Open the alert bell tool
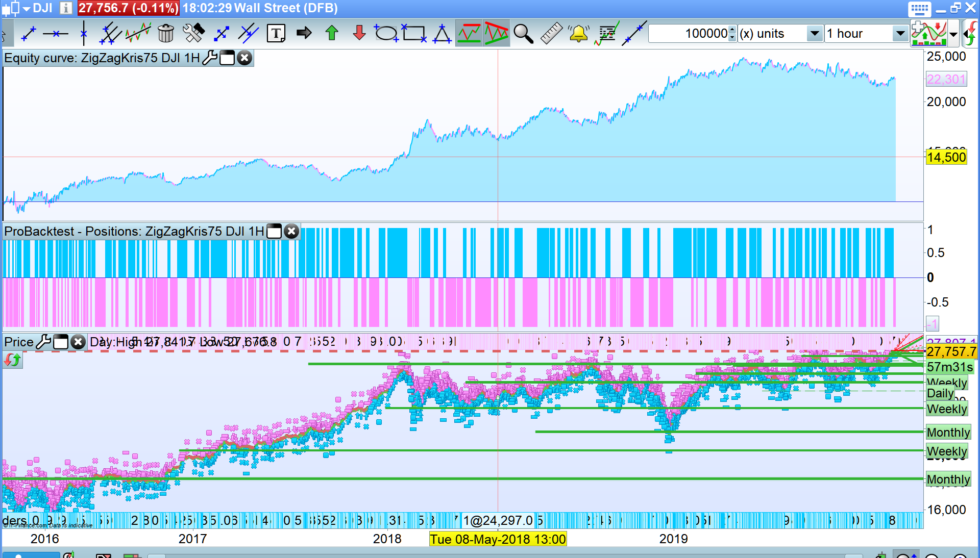980x558 pixels. click(x=578, y=34)
